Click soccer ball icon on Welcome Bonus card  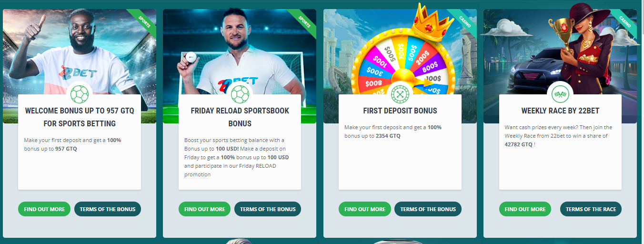[80, 94]
